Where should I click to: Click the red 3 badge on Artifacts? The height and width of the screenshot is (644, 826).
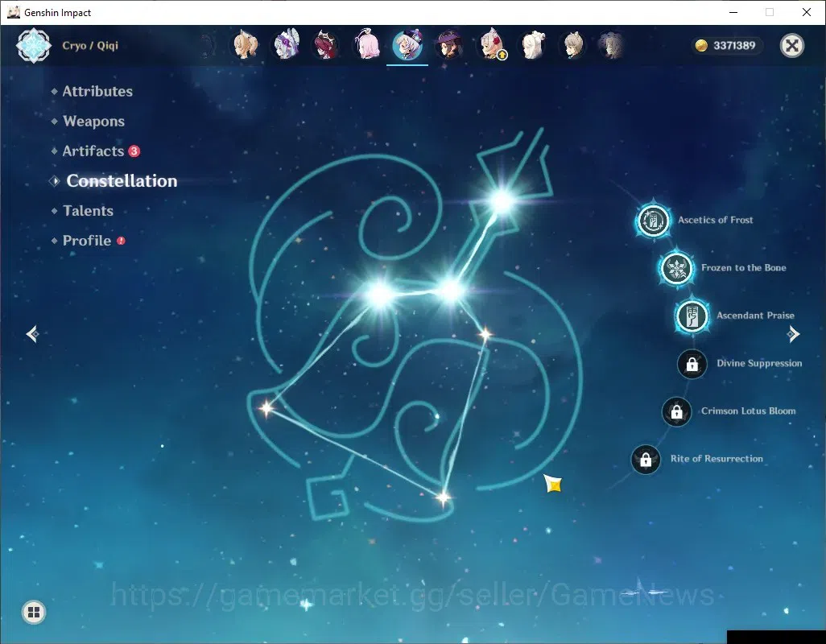coord(134,151)
